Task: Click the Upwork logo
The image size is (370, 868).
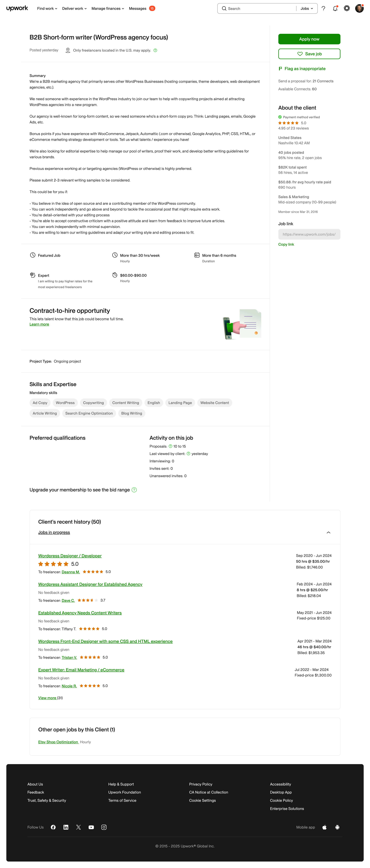Action: tap(17, 8)
